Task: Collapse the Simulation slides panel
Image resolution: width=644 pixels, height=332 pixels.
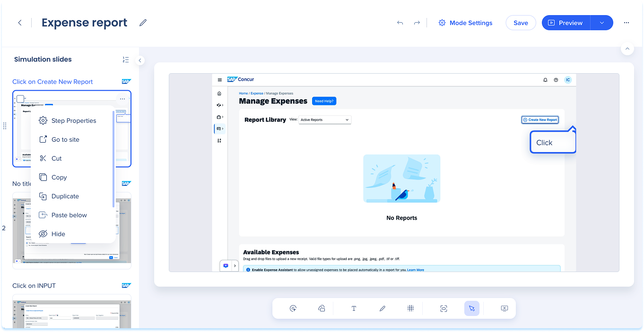Action: pos(140,60)
